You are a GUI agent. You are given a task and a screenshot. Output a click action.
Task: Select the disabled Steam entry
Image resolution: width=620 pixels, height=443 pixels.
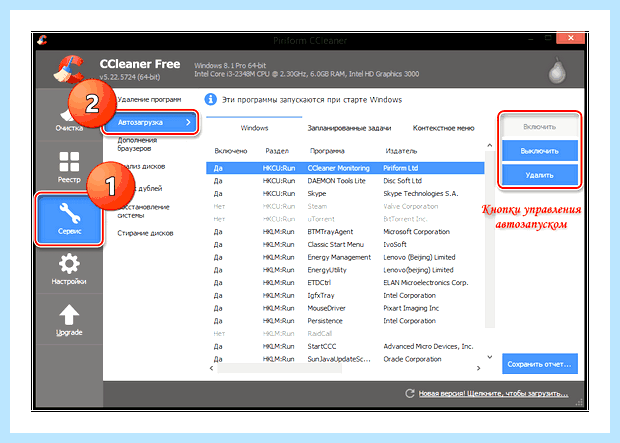(x=345, y=206)
